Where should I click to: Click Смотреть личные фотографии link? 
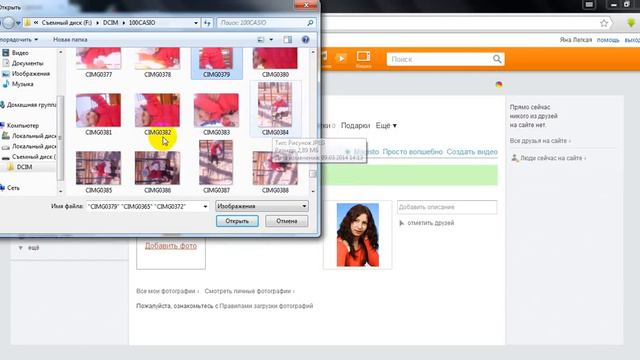(249, 291)
